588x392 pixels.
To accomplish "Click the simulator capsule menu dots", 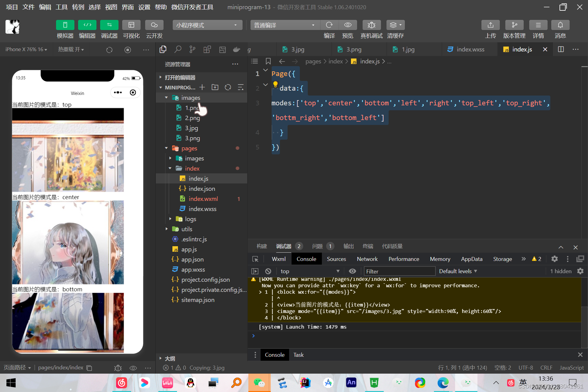I will coord(118,92).
